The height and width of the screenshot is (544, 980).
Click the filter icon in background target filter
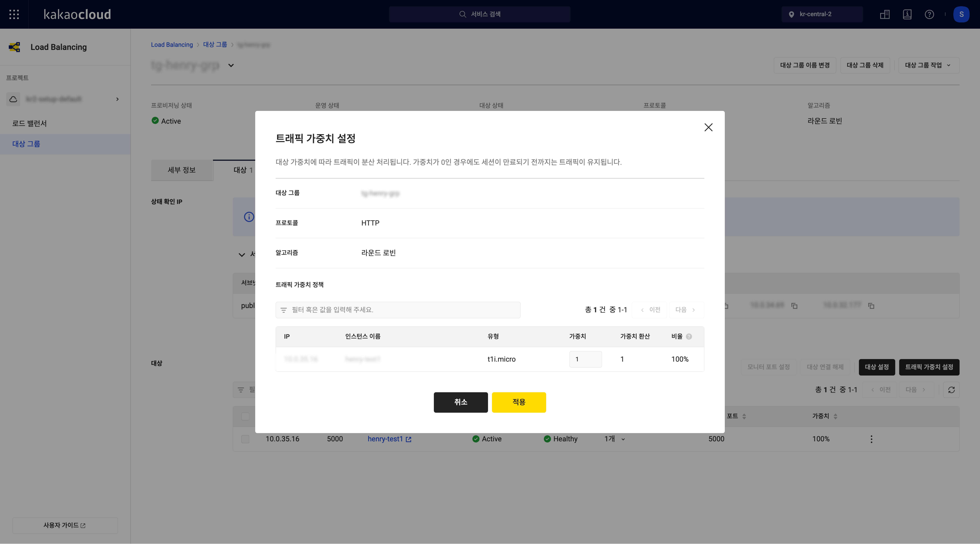pyautogui.click(x=241, y=390)
